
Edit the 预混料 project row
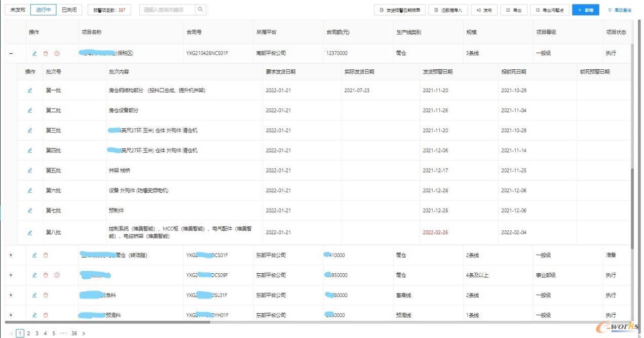click(x=34, y=315)
